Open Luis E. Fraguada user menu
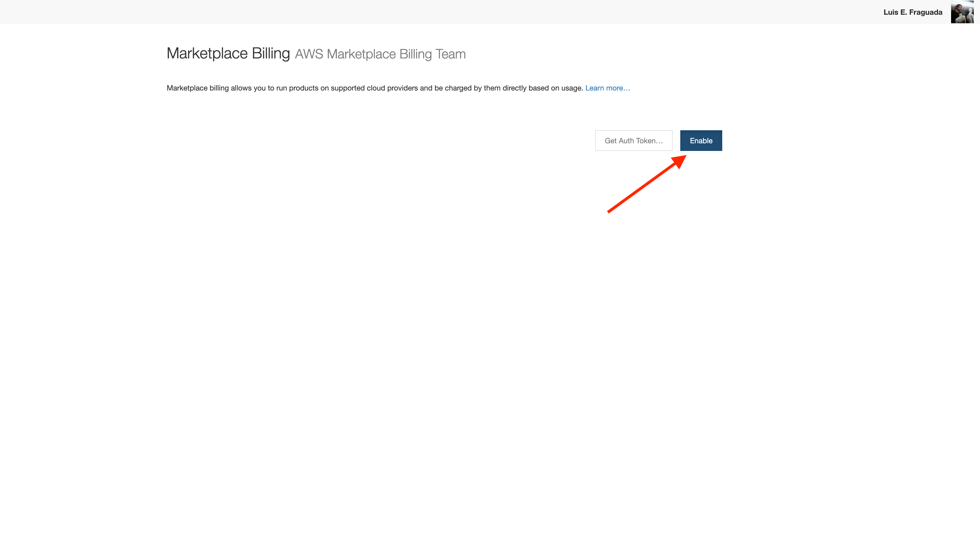 pyautogui.click(x=913, y=12)
